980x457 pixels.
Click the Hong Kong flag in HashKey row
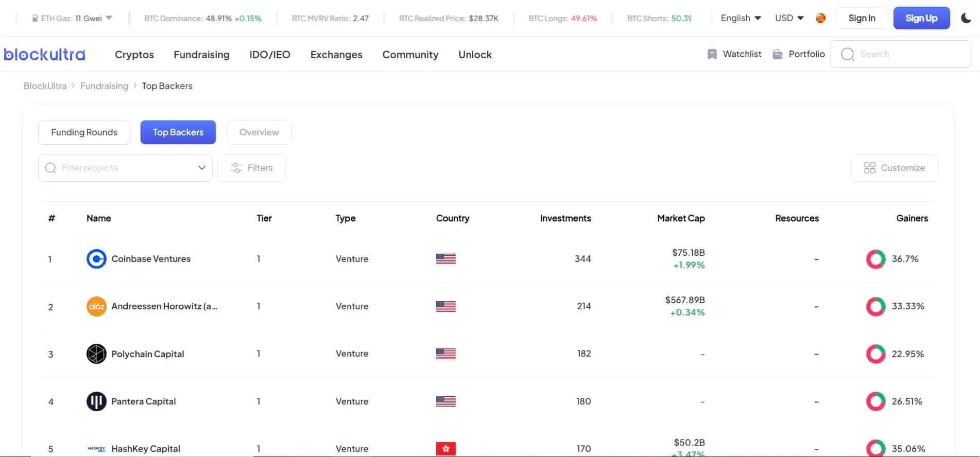pos(446,449)
